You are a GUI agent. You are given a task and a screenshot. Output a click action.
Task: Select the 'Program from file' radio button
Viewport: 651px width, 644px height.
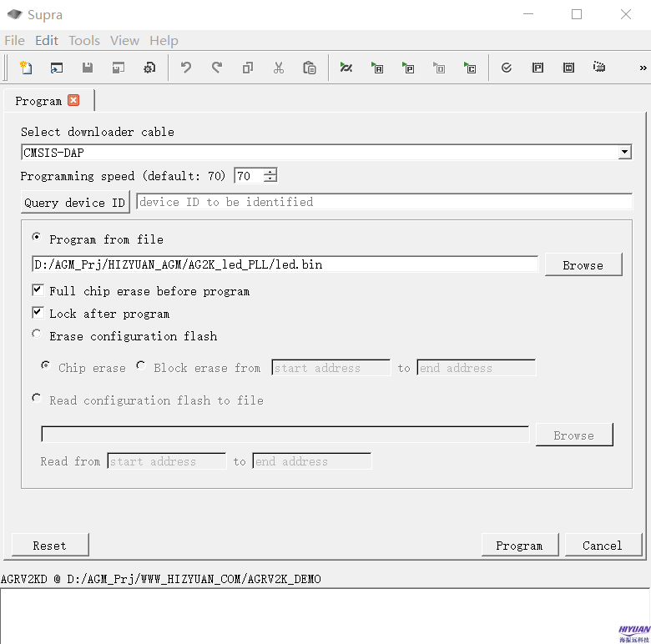click(37, 238)
